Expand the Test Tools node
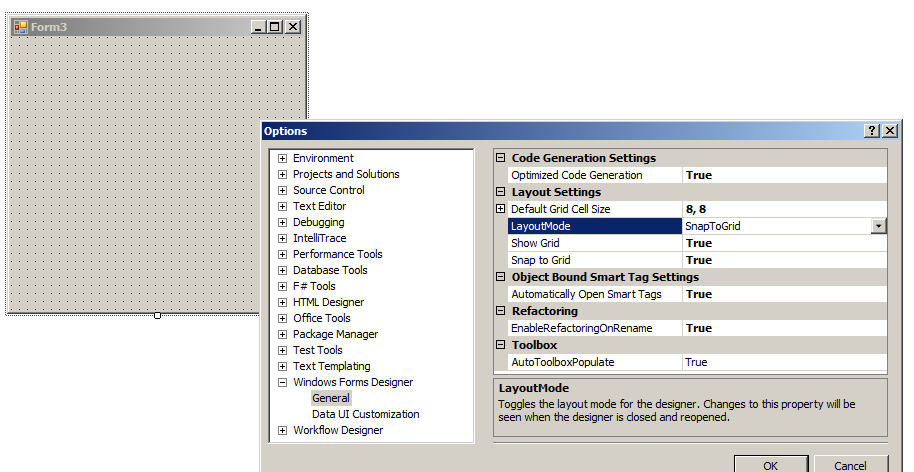 point(283,351)
